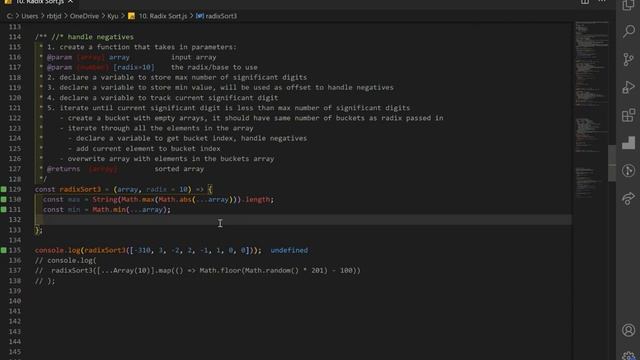
Task: Click the green gutter marker on line 131
Action: click(4, 209)
